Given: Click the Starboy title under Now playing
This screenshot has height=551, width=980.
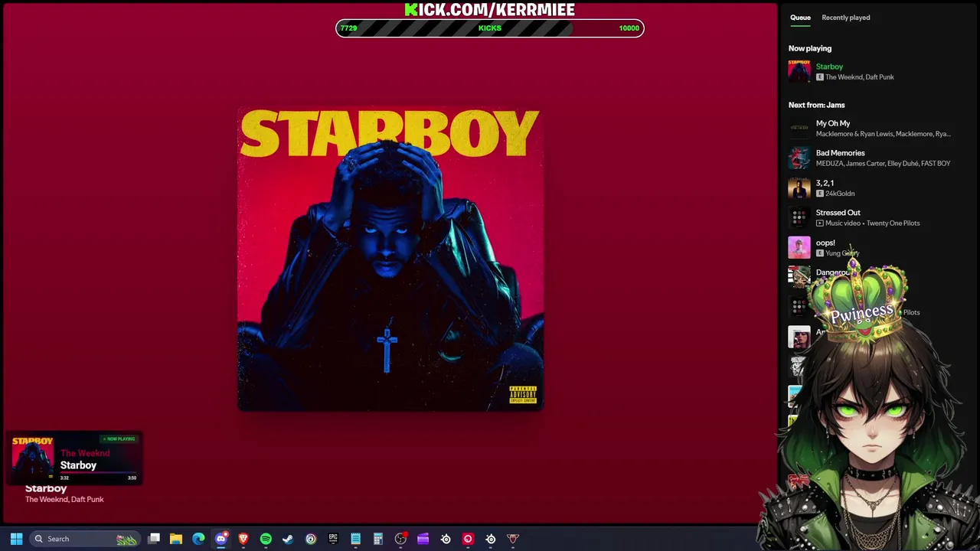Looking at the screenshot, I should coord(829,67).
